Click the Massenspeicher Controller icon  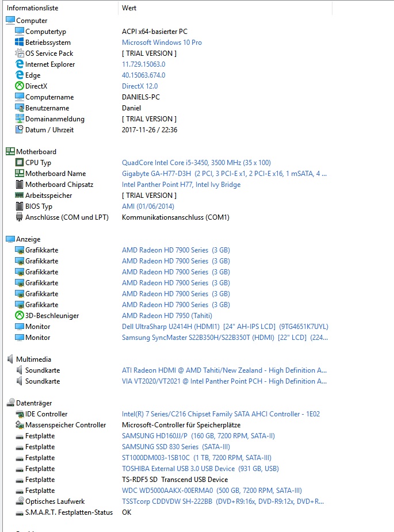coord(20,424)
